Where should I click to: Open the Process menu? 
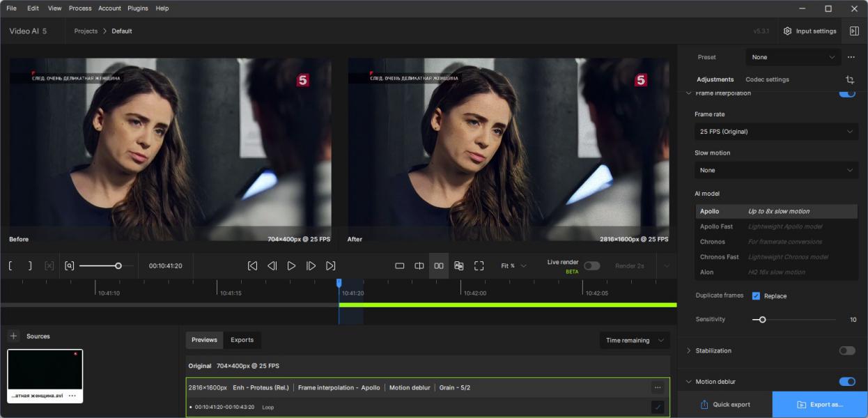(x=80, y=8)
